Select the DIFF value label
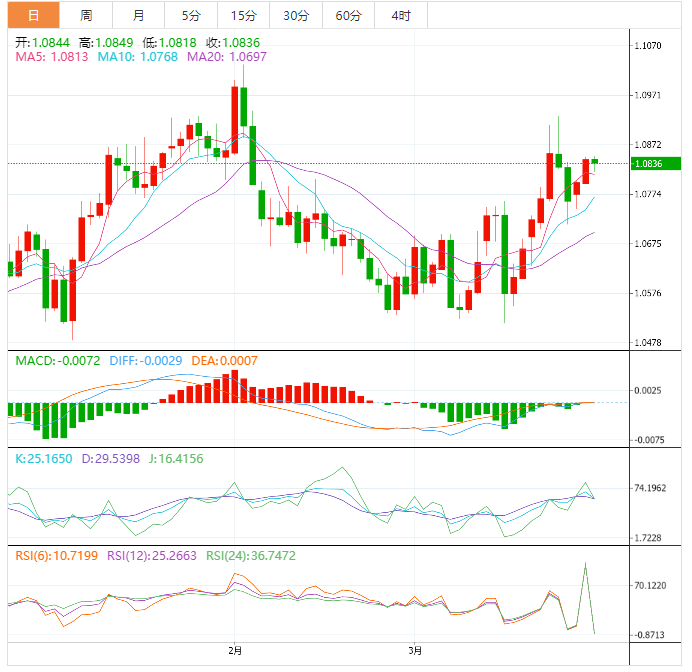Screen dimensions: 692x672 pyautogui.click(x=146, y=360)
